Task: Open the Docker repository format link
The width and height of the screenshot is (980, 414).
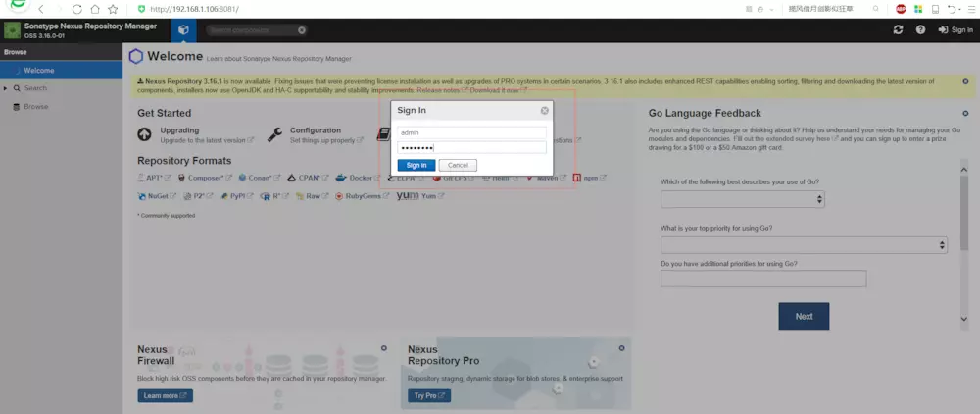Action: tap(359, 178)
